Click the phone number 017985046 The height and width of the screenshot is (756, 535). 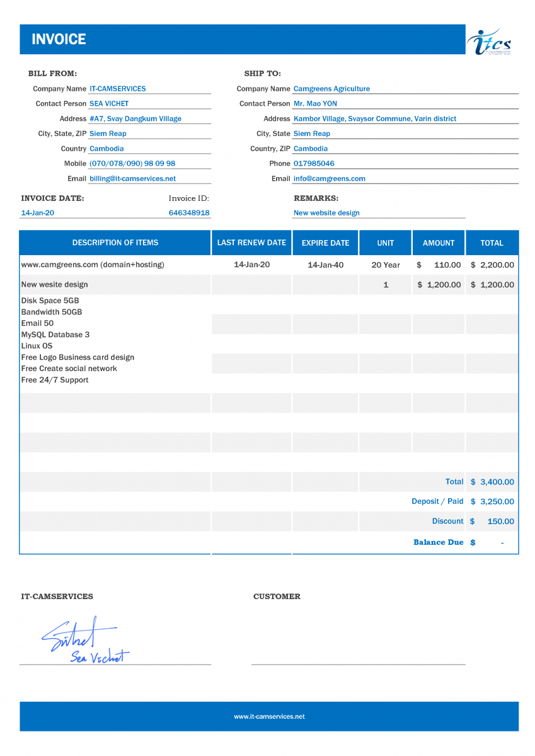pos(314,163)
